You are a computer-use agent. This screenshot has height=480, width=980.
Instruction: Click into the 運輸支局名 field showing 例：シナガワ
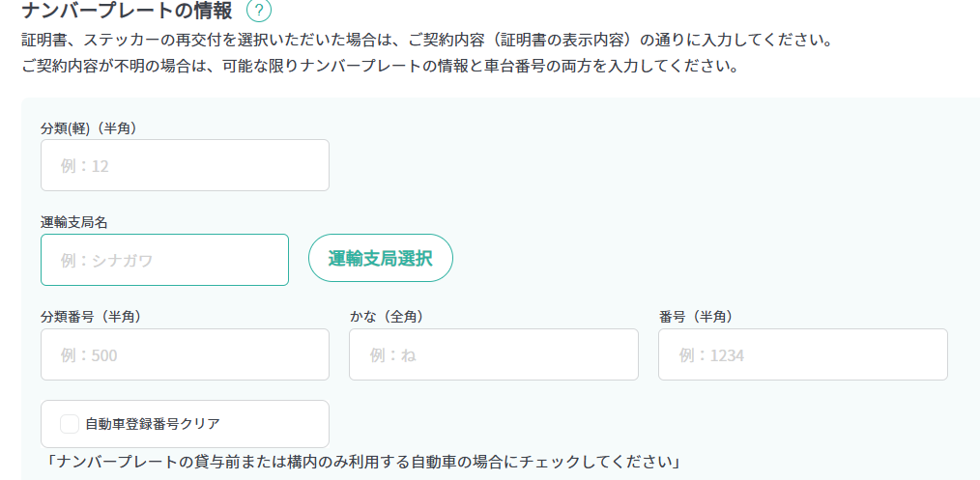coord(165,260)
